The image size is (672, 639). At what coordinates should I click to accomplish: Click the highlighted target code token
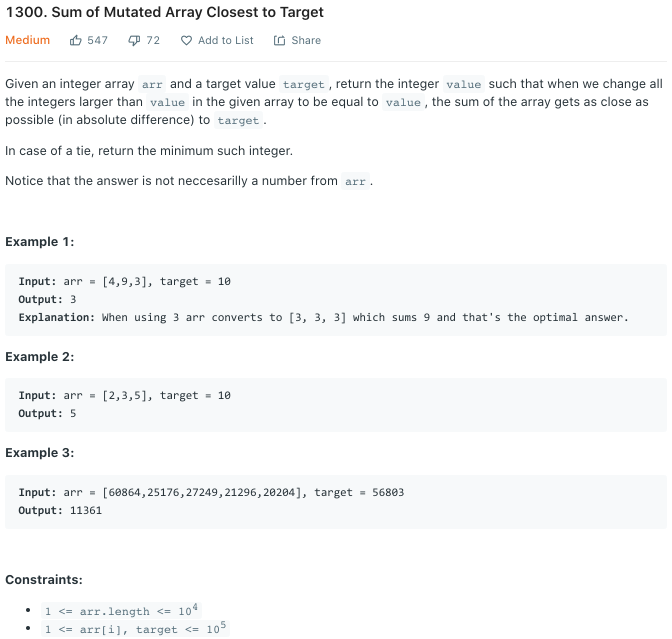coord(303,84)
